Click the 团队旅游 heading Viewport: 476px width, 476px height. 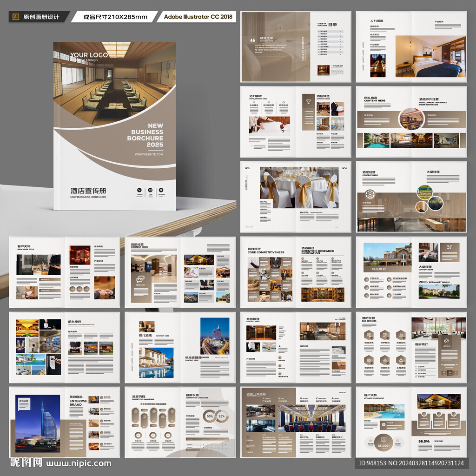coord(370,98)
